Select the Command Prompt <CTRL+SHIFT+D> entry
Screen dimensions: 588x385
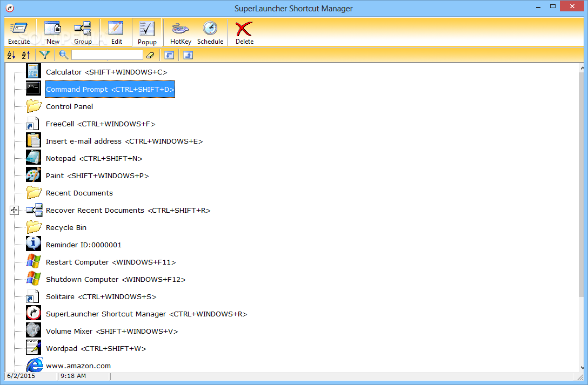[x=110, y=89]
